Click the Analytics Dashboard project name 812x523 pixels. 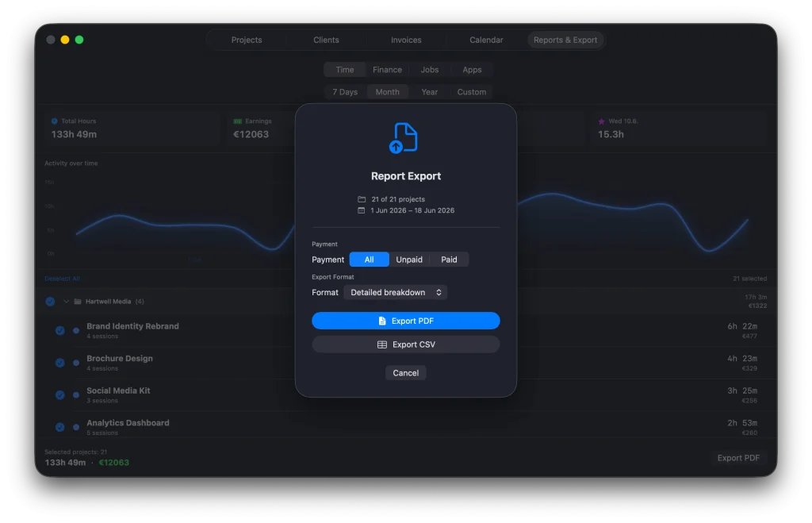tap(128, 423)
